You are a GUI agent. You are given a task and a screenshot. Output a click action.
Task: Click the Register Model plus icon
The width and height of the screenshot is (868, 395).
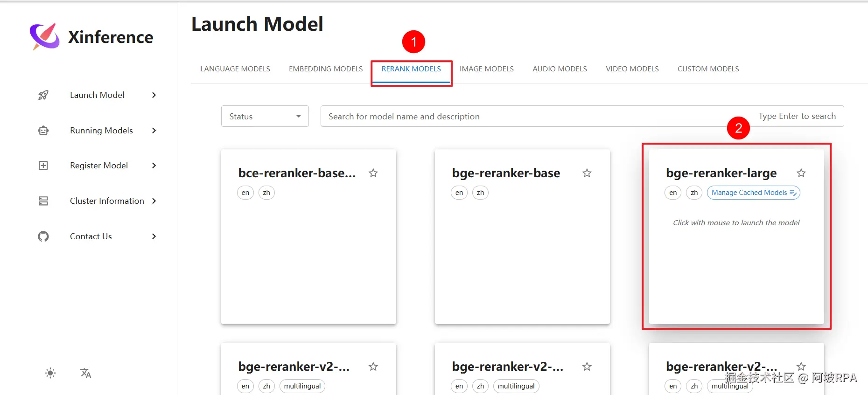point(43,166)
